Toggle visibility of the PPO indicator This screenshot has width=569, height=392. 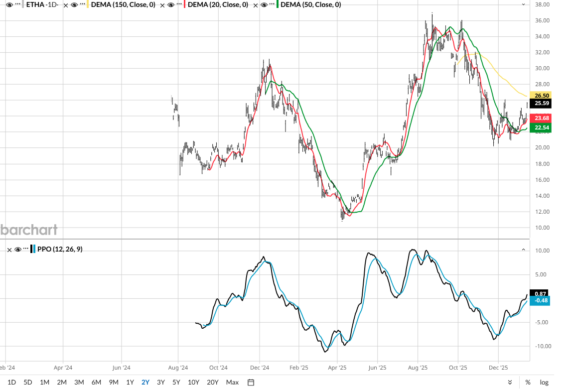17,249
